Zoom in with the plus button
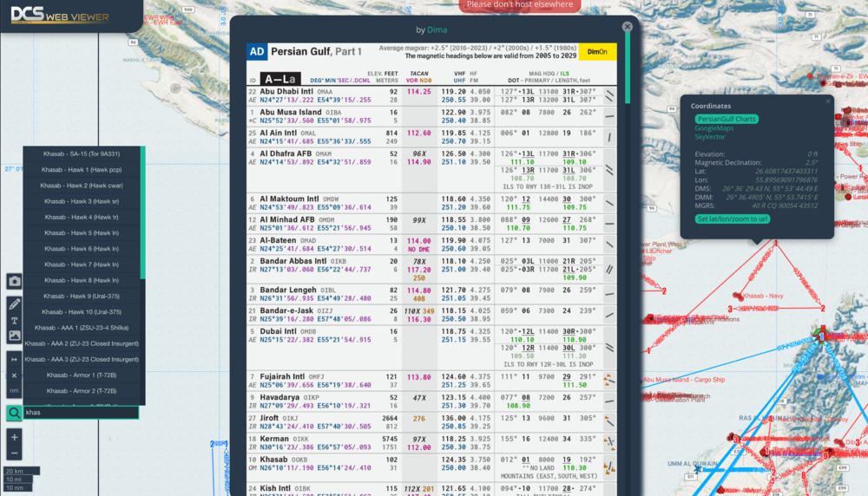868x496 pixels. click(15, 437)
